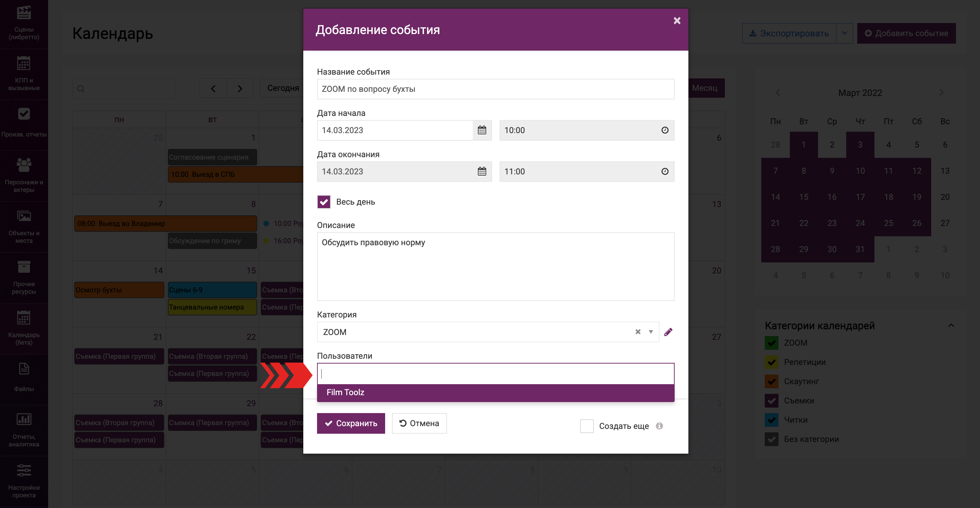Uncheck the Весь день checkbox
Viewport: 980px width, 508px height.
click(324, 202)
